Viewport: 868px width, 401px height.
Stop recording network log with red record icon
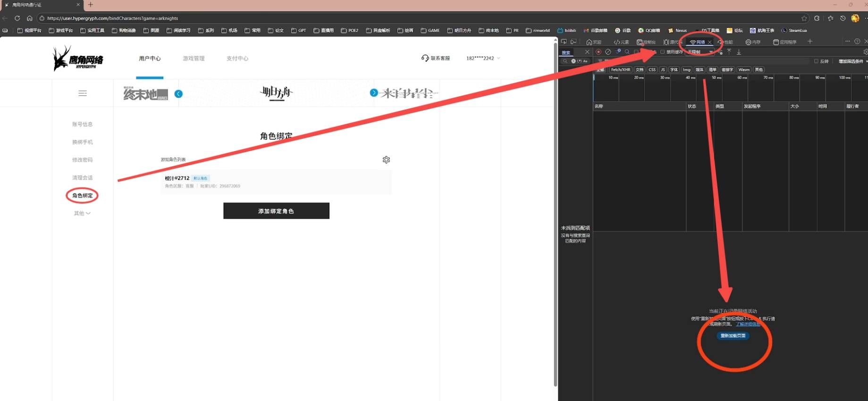point(598,52)
